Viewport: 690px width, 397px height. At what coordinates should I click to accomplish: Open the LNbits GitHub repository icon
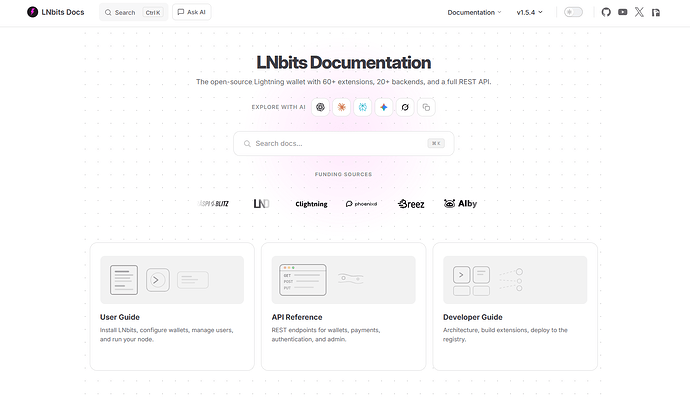click(x=606, y=12)
